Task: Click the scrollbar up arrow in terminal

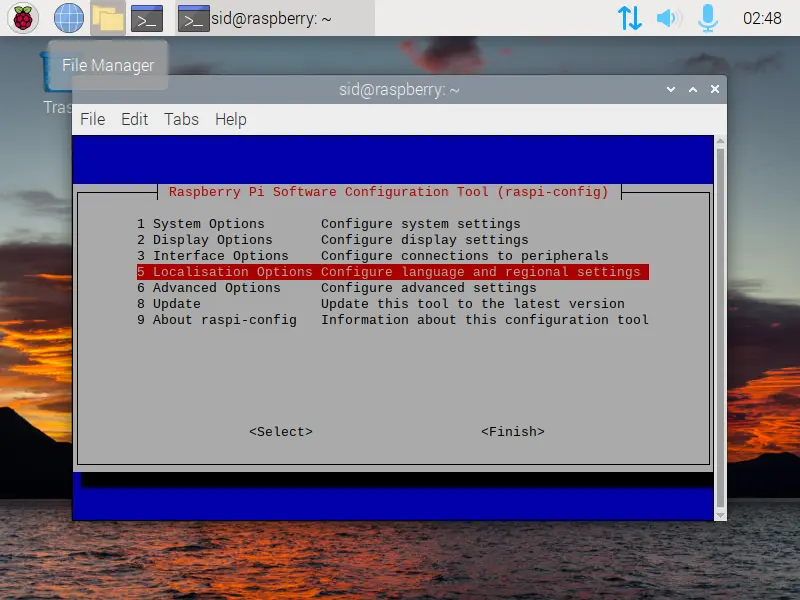Action: coord(720,141)
